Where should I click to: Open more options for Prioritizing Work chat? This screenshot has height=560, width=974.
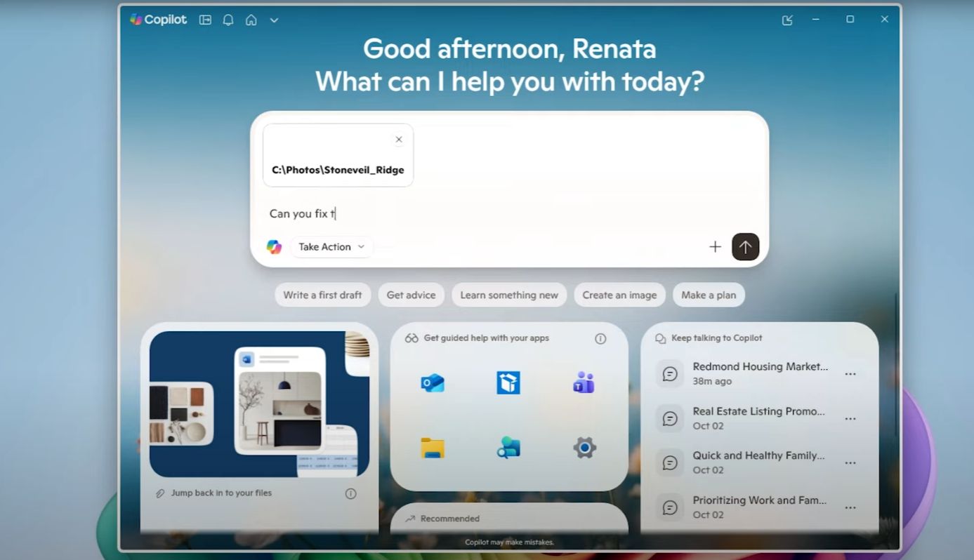coord(850,508)
